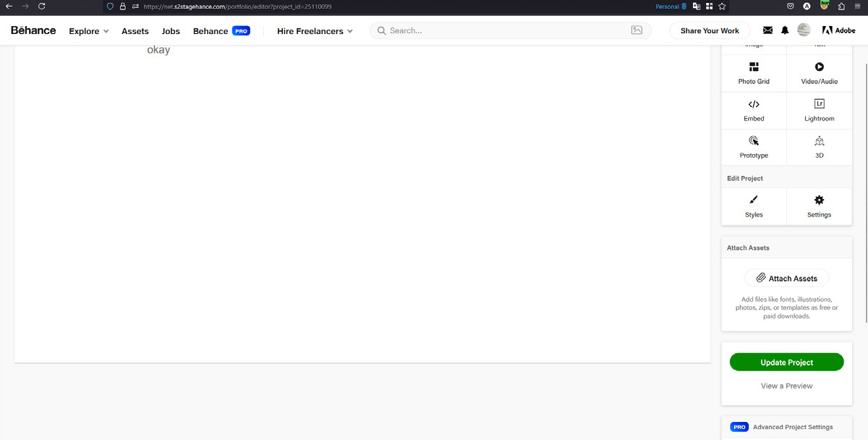Search by image using camera icon

[x=637, y=30]
